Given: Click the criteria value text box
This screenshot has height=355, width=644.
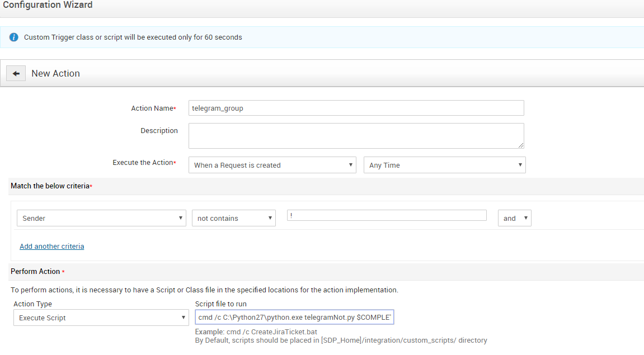Looking at the screenshot, I should (x=386, y=215).
